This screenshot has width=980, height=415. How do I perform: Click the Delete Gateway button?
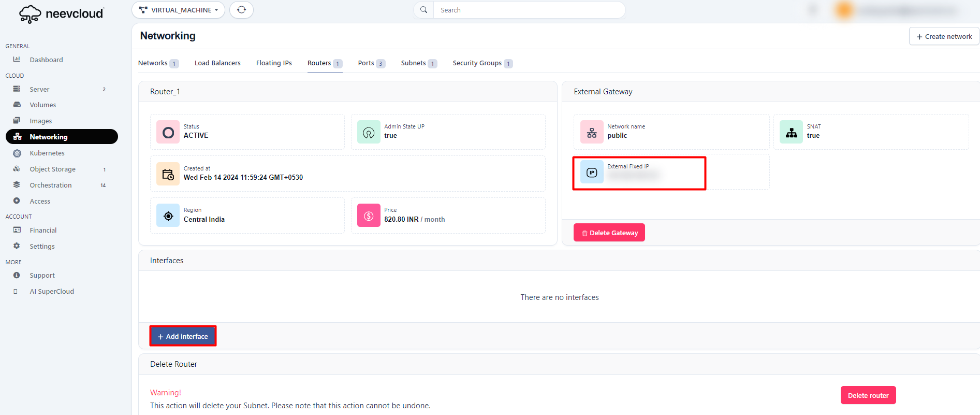[x=609, y=233]
